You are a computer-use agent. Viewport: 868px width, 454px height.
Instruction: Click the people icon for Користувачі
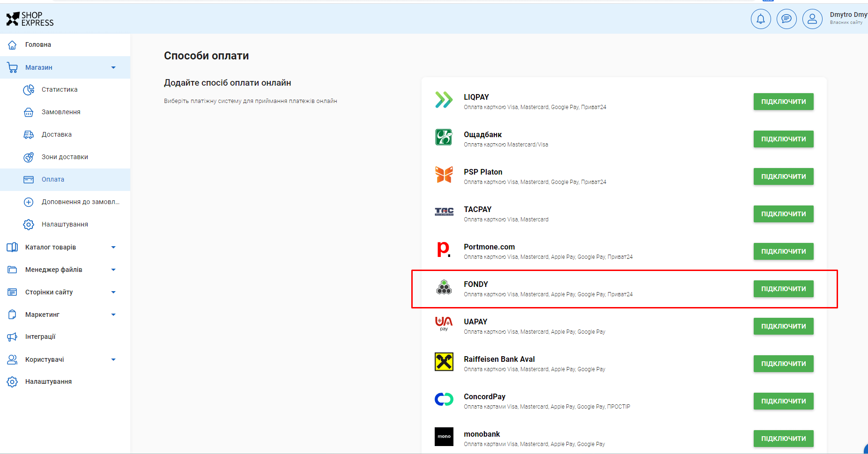coord(13,359)
